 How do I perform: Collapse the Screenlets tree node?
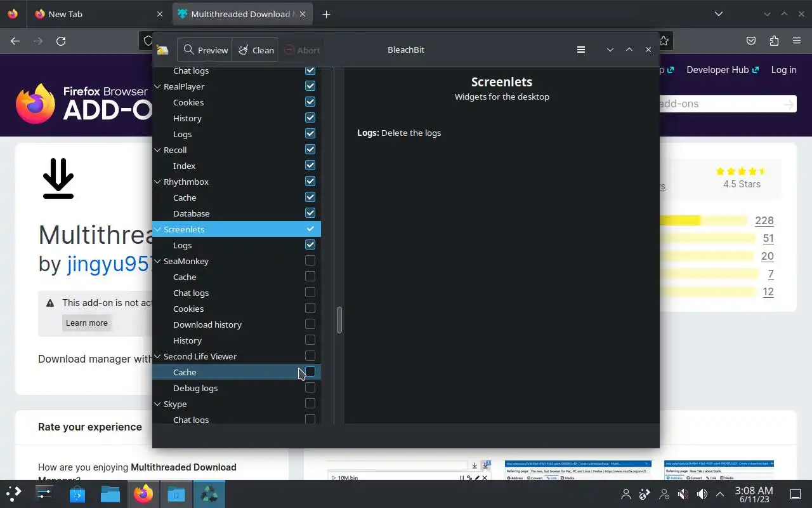point(158,229)
